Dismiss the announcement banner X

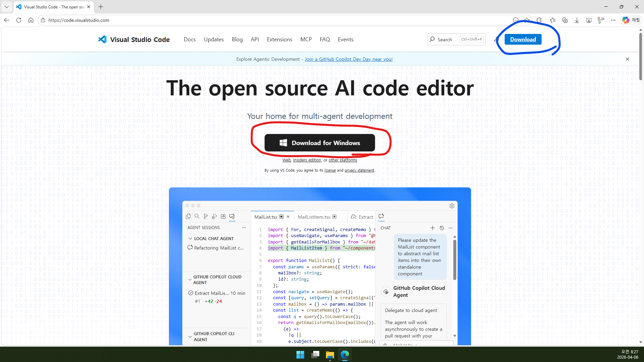(x=628, y=59)
